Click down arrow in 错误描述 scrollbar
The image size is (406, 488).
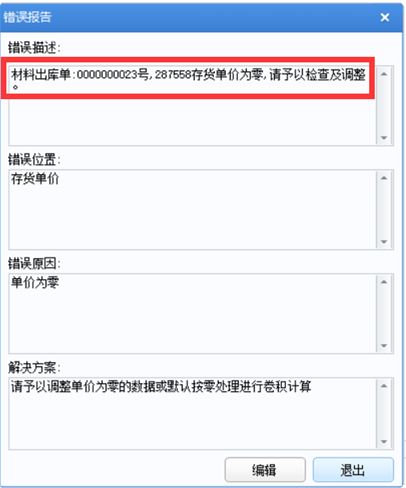click(x=384, y=138)
